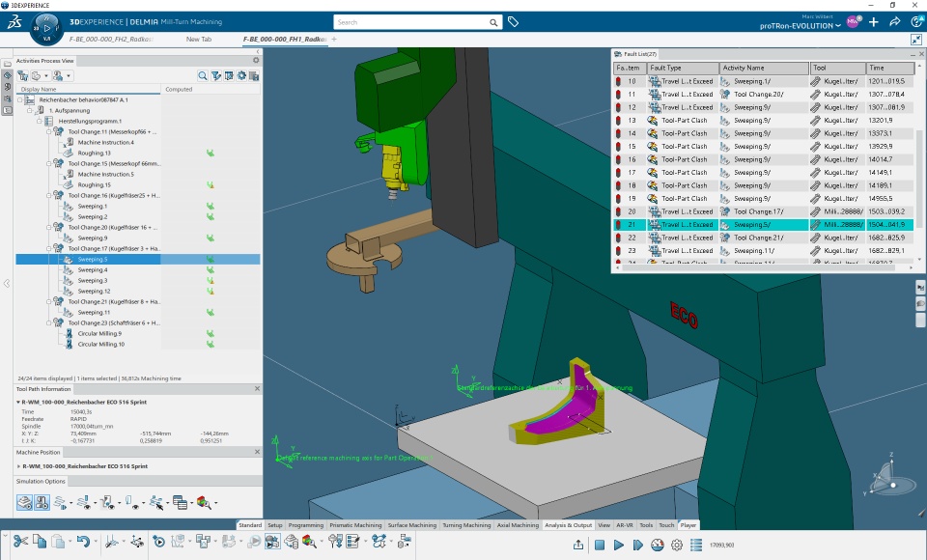
Task: Collapse the 1. Aufspannung tree node
Action: (30, 111)
